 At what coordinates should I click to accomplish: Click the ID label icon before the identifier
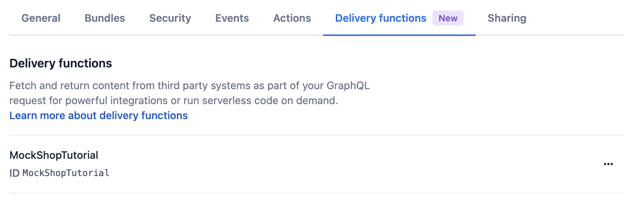click(14, 173)
